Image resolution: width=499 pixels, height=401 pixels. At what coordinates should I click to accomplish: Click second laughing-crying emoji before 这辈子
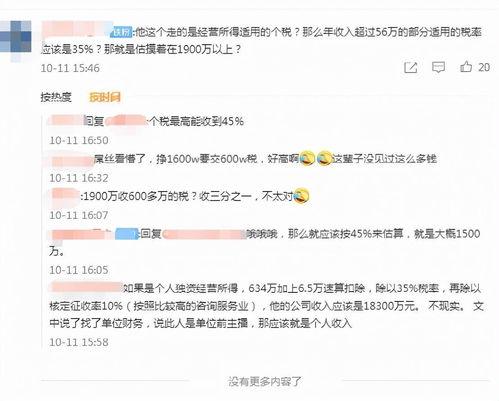pyautogui.click(x=324, y=158)
